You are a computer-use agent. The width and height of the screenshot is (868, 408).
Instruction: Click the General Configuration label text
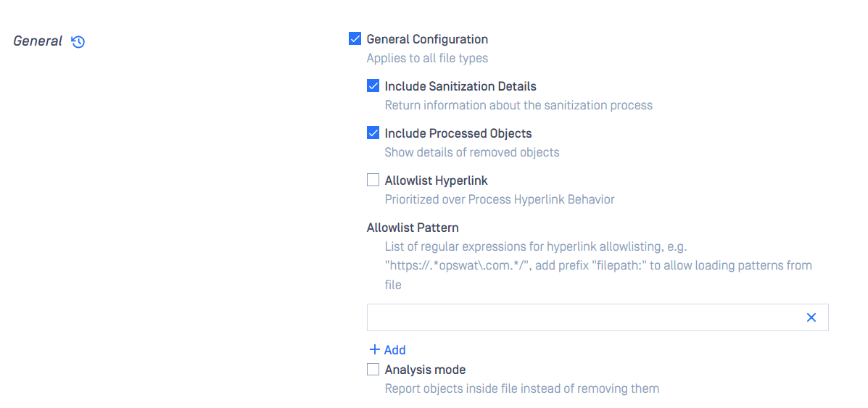point(427,39)
